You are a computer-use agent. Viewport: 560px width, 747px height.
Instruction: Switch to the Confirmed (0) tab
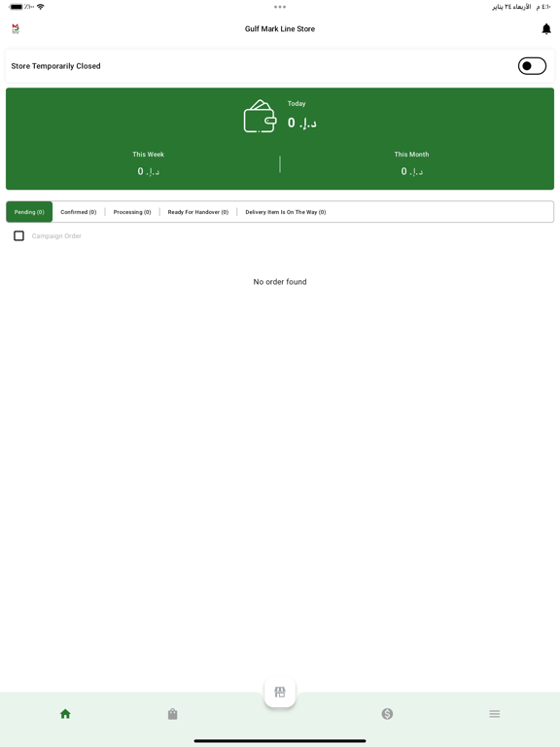[x=79, y=212]
